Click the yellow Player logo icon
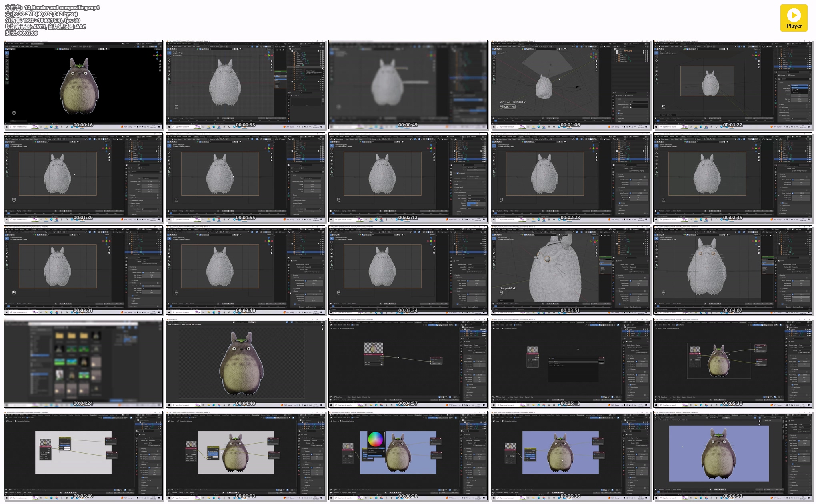 click(794, 18)
